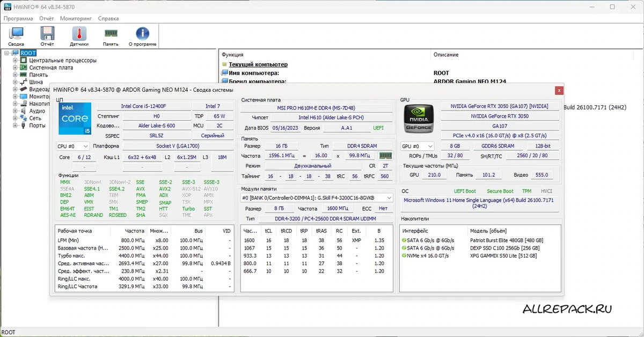Click the tCL column header in memory timings
Viewport: 644px width, 337px height.
pos(269,231)
